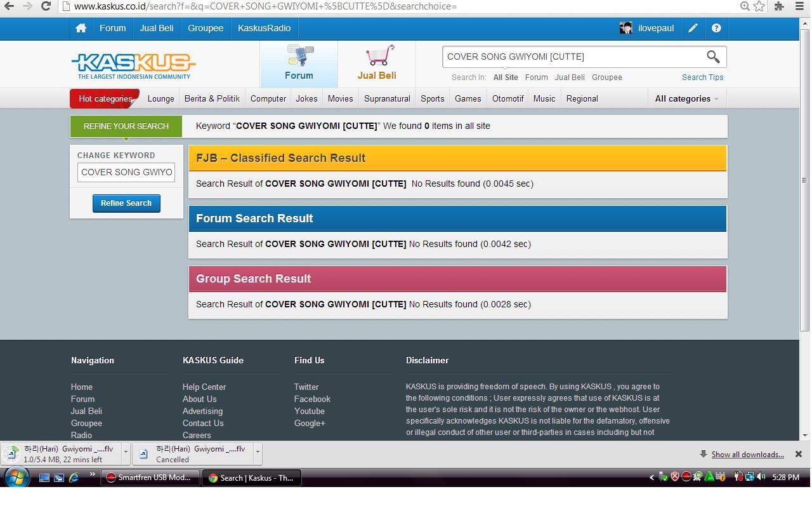812x508 pixels.
Task: Click the KASKUS logo
Action: click(133, 65)
